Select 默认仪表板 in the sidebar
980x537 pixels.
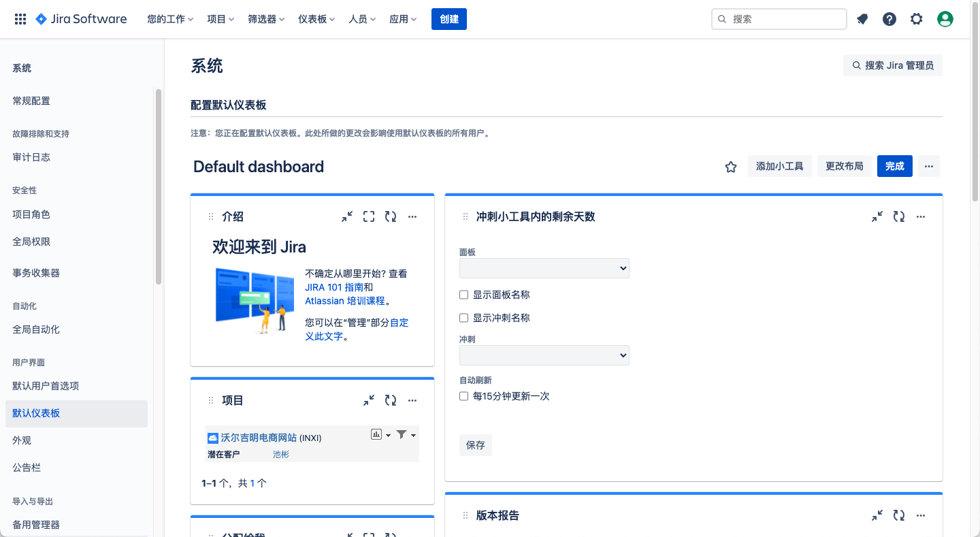point(76,413)
